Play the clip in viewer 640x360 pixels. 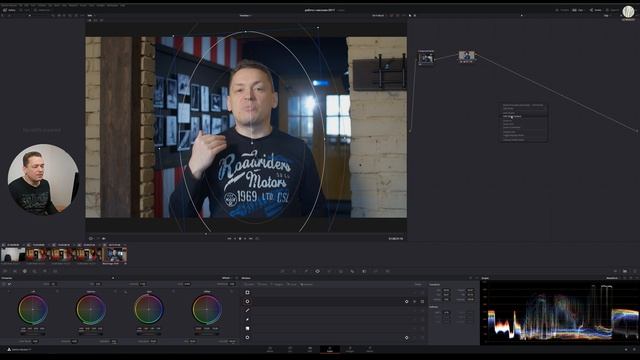tap(245, 238)
